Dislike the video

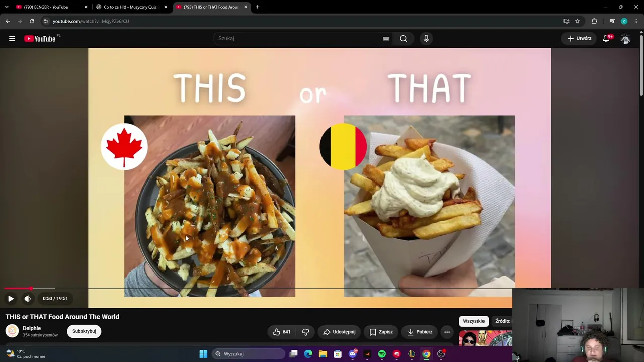305,332
